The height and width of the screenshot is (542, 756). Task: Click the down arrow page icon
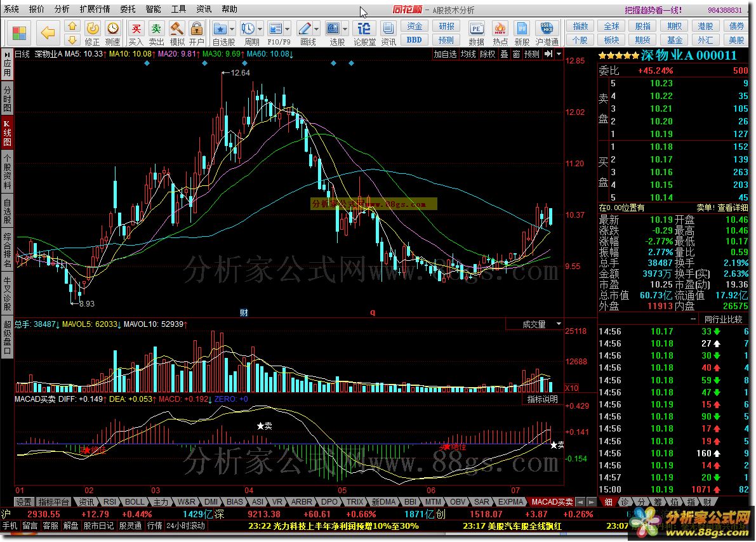coord(72,39)
